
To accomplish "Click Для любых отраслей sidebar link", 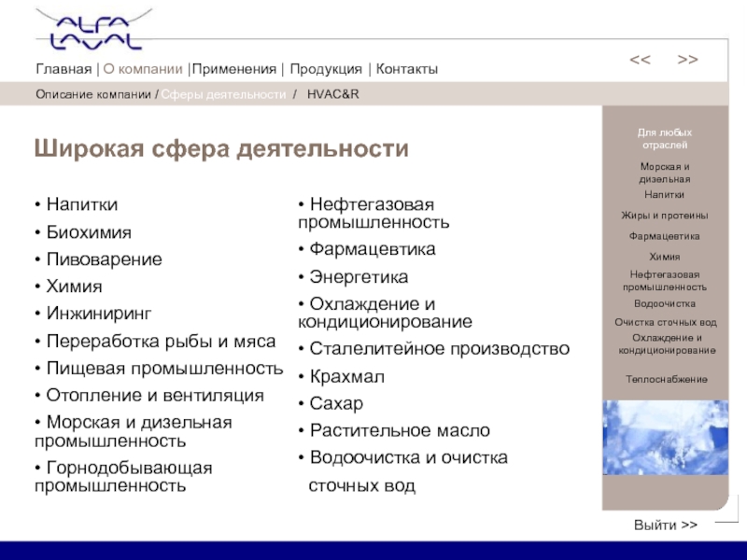I will pyautogui.click(x=665, y=138).
